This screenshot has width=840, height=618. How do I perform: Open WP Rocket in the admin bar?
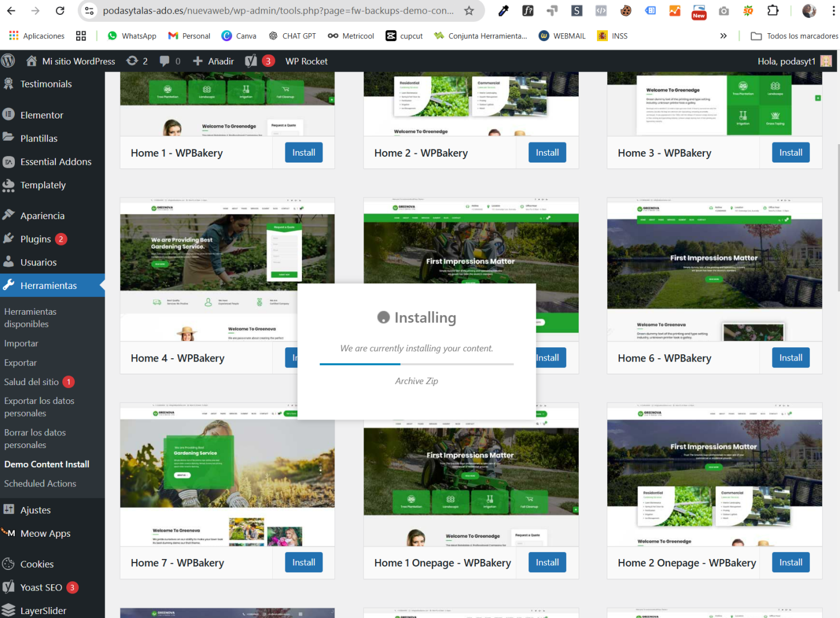(306, 61)
